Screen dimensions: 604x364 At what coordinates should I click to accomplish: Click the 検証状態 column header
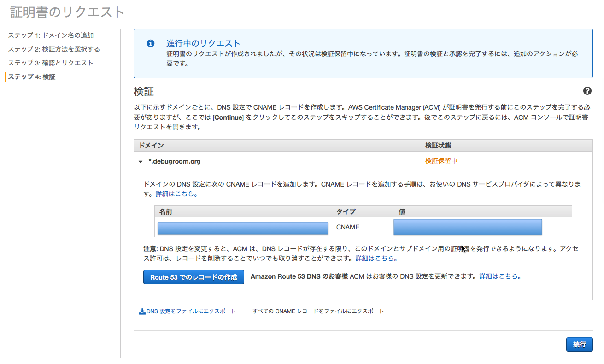click(x=438, y=145)
